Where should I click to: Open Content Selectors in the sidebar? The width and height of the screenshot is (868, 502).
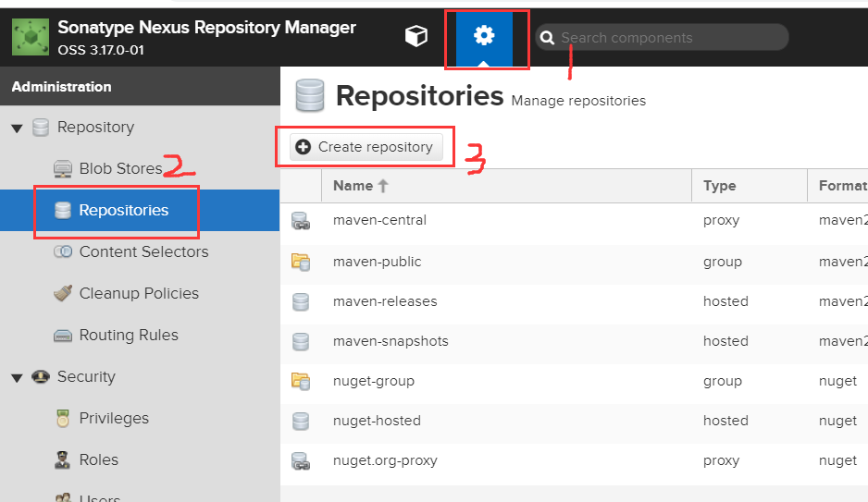click(144, 251)
